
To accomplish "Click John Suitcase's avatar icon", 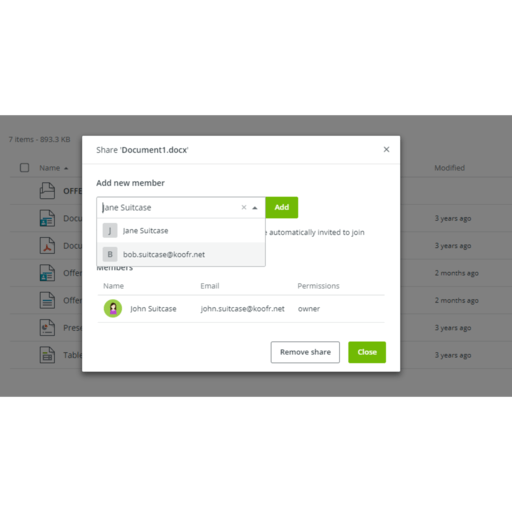I will 113,308.
